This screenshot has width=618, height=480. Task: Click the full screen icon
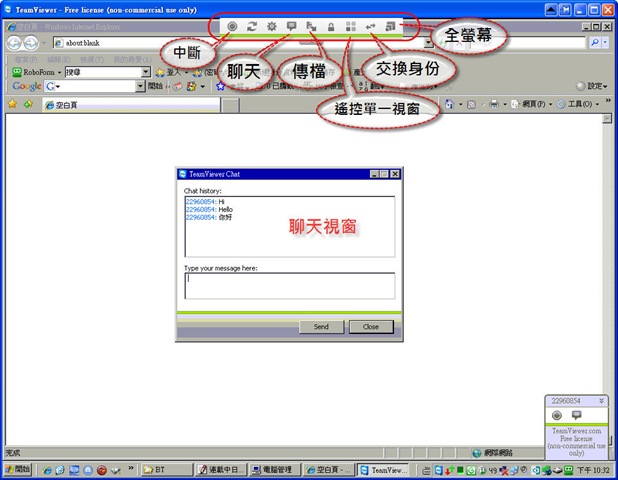tap(390, 25)
